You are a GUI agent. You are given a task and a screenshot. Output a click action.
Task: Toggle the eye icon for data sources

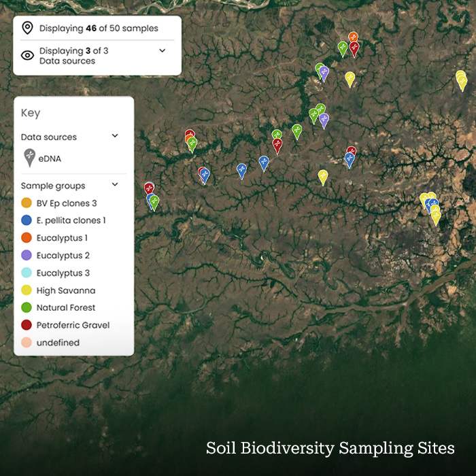coord(27,56)
